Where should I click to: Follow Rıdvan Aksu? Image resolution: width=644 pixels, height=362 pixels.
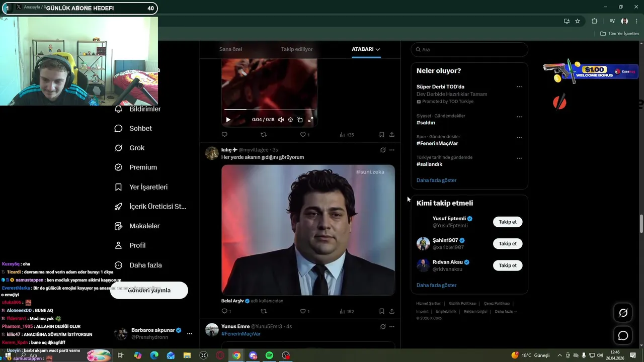(508, 265)
